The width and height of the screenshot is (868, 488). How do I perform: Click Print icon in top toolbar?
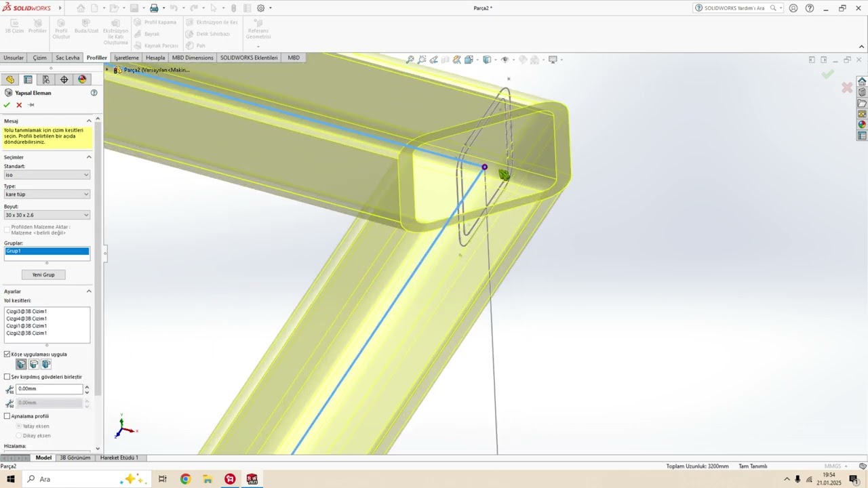pyautogui.click(x=154, y=8)
